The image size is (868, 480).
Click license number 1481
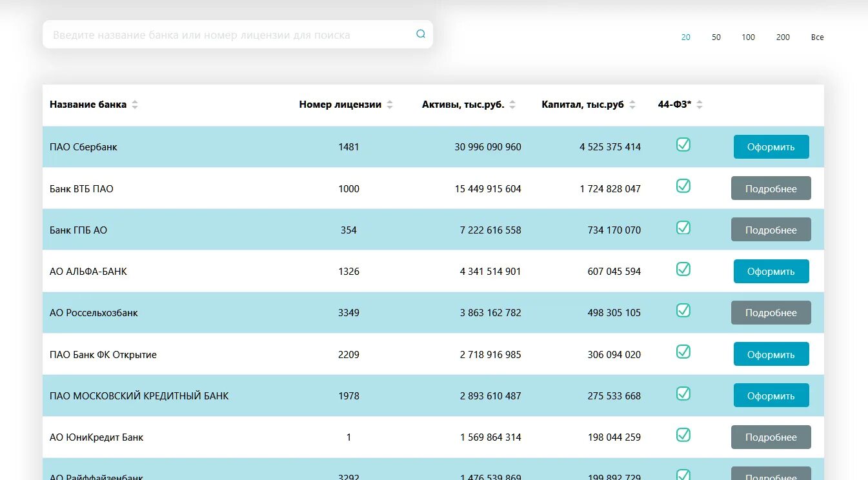(x=348, y=147)
